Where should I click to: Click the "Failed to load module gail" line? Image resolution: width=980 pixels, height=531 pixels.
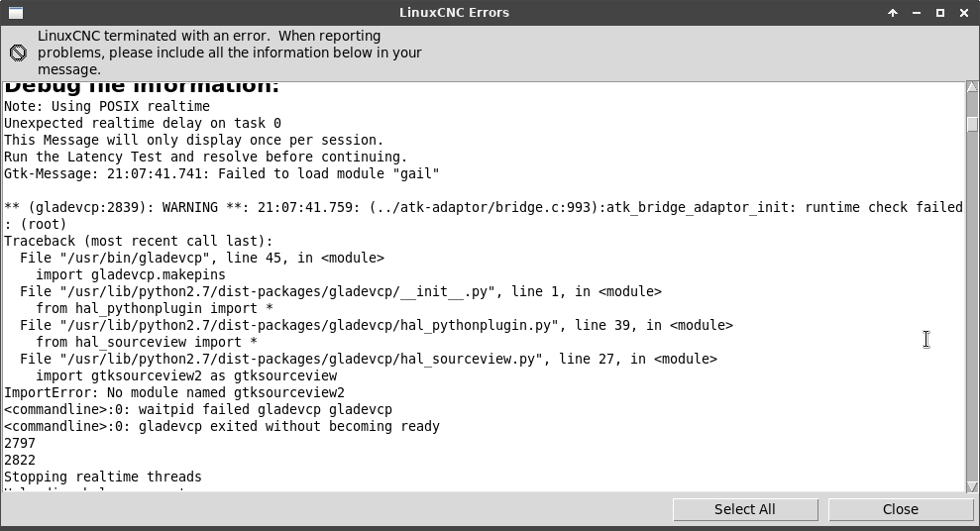pyautogui.click(x=222, y=173)
